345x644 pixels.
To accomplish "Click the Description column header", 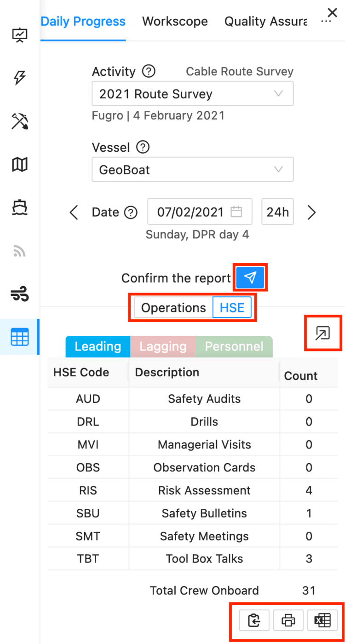I will [x=204, y=373].
